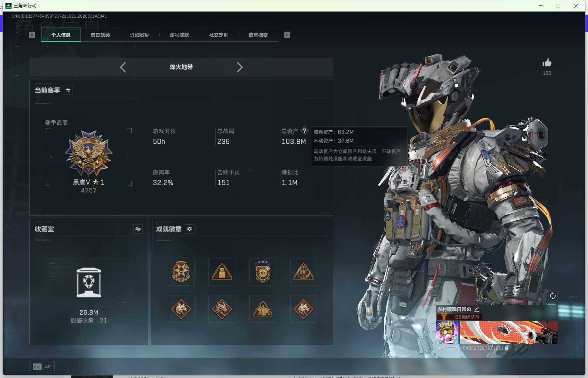Screen dimensions: 588x378
Task: Copy the player ID number icon
Action: pos(507,348)
